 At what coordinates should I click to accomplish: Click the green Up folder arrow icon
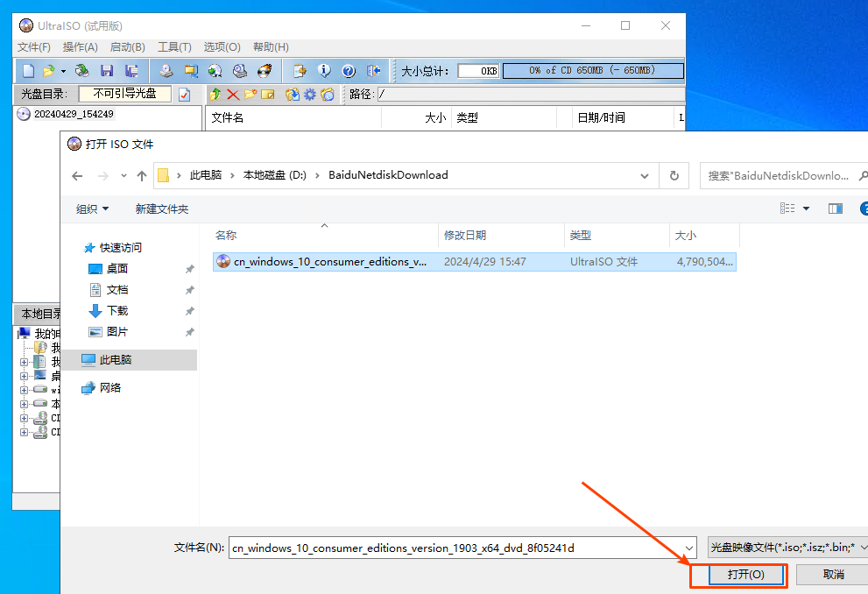point(215,95)
